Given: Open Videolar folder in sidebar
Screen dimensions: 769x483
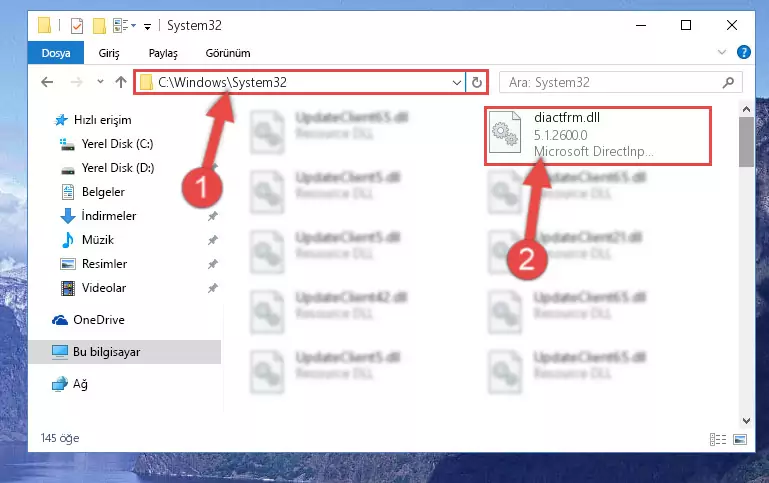Looking at the screenshot, I should [93, 288].
